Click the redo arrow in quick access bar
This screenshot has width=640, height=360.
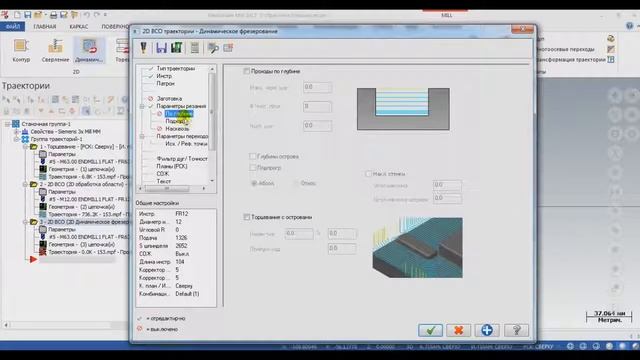(97, 15)
